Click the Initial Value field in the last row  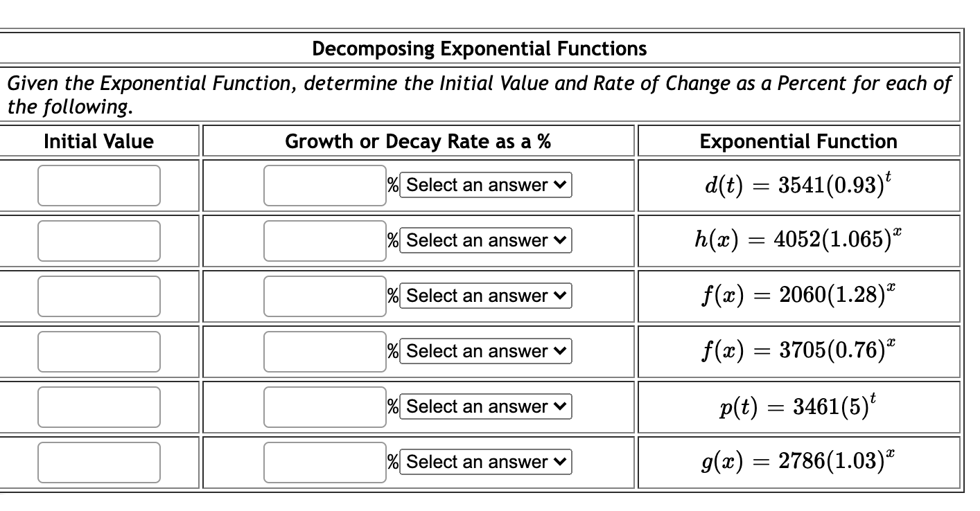[x=98, y=462]
